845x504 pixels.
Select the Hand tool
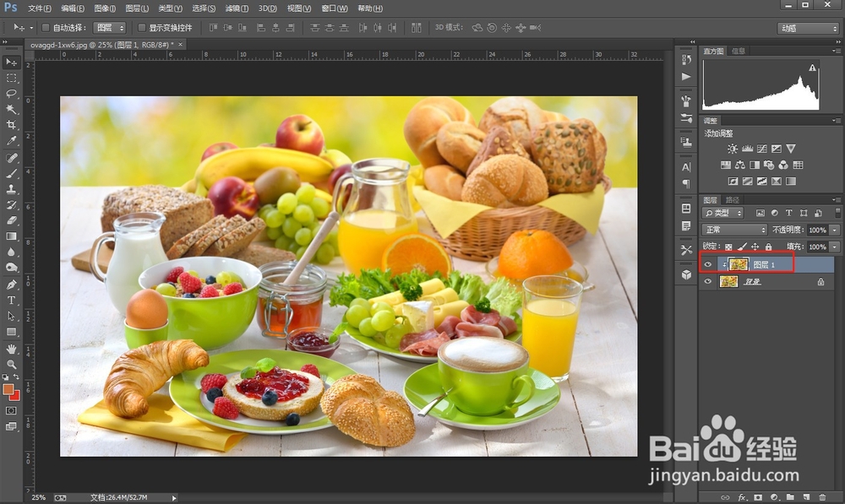[11, 349]
